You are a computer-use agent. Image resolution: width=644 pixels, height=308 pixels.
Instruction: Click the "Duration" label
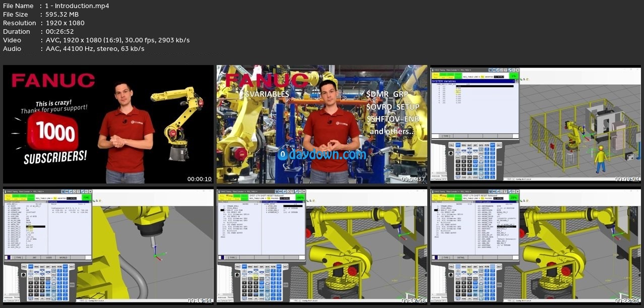[16, 32]
